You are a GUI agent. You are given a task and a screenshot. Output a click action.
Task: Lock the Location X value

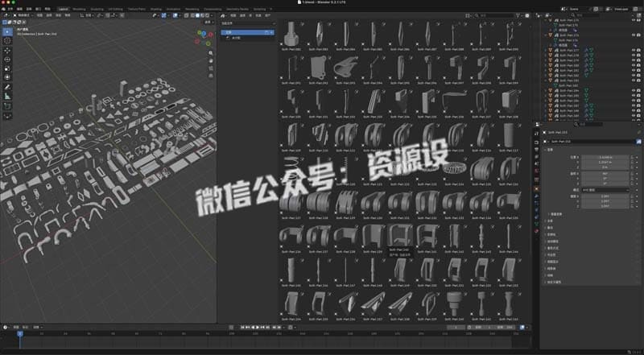coord(632,157)
